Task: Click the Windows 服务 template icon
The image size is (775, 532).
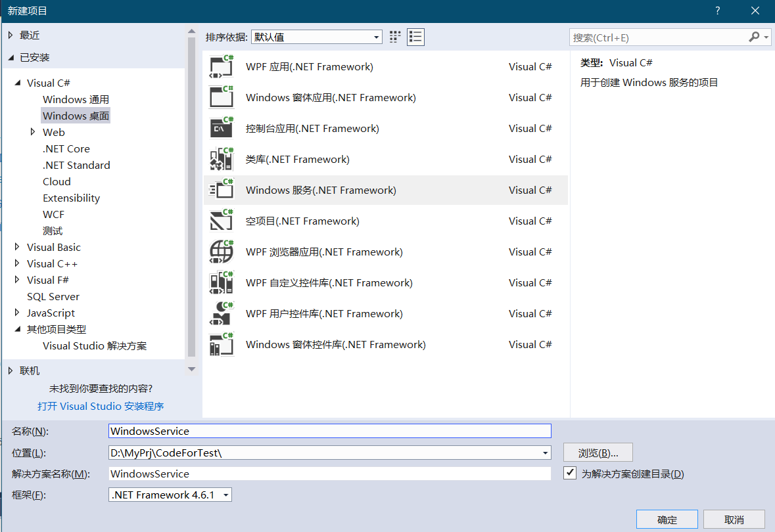Action: pos(221,190)
